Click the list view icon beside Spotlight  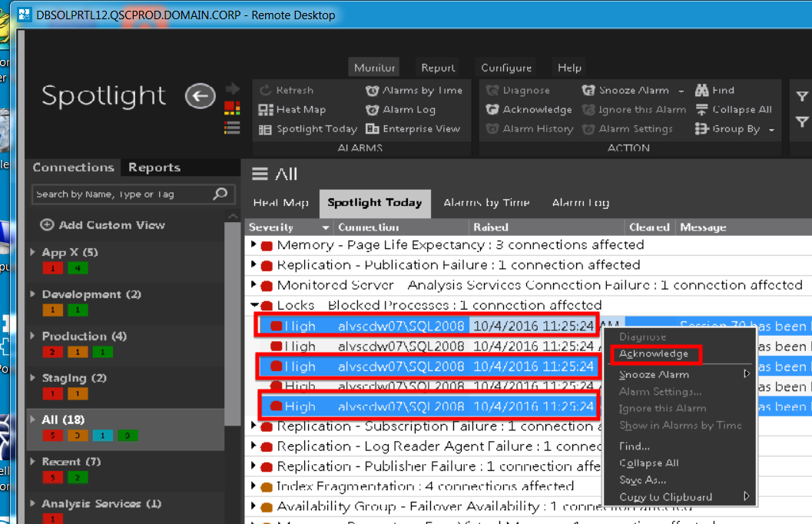[x=232, y=128]
